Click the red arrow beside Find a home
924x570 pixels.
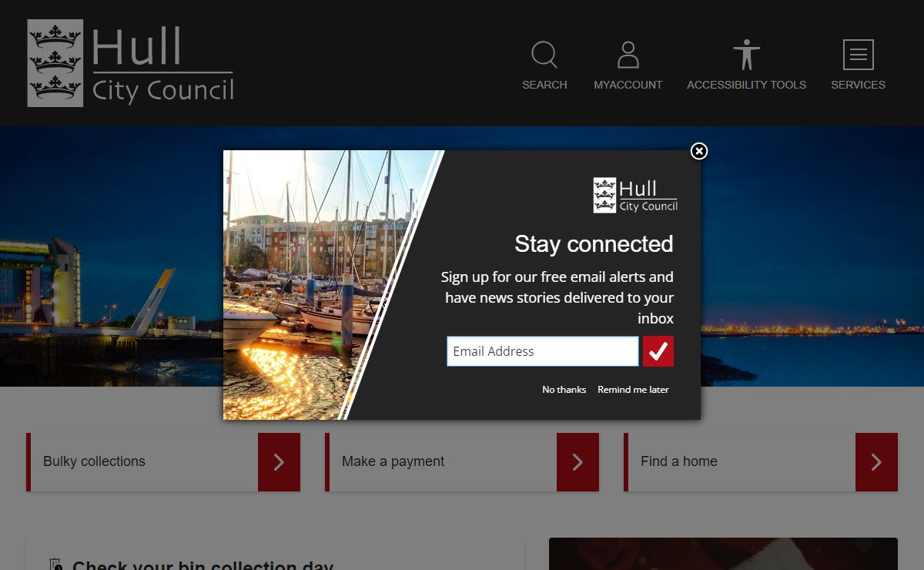coord(876,462)
